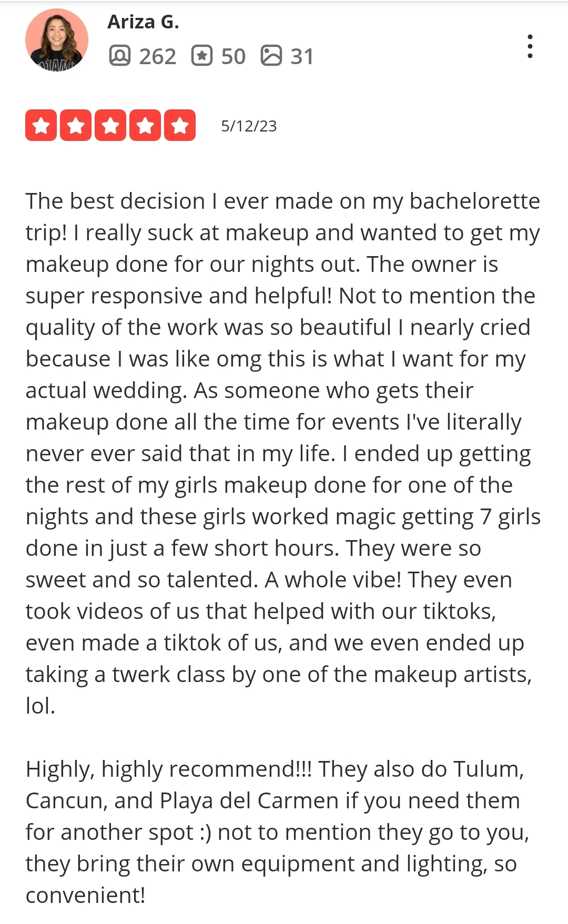Tap the friends icon beside 262

pyautogui.click(x=119, y=55)
